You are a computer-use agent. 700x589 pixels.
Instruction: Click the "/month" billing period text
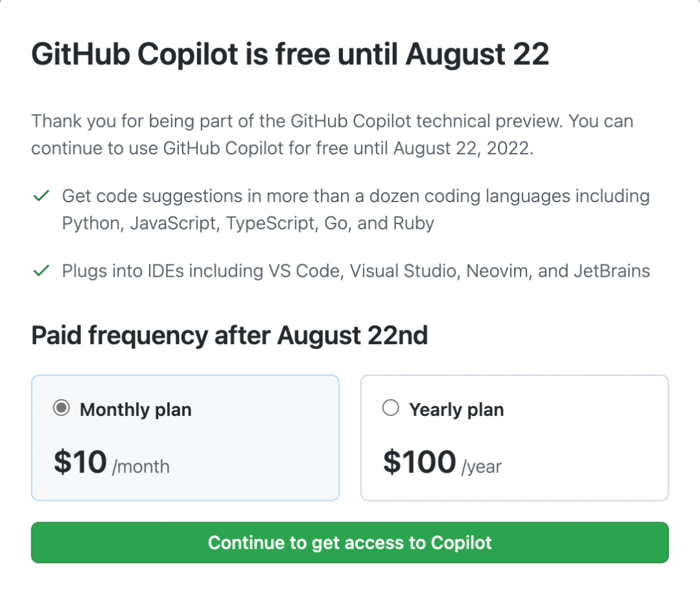141,467
